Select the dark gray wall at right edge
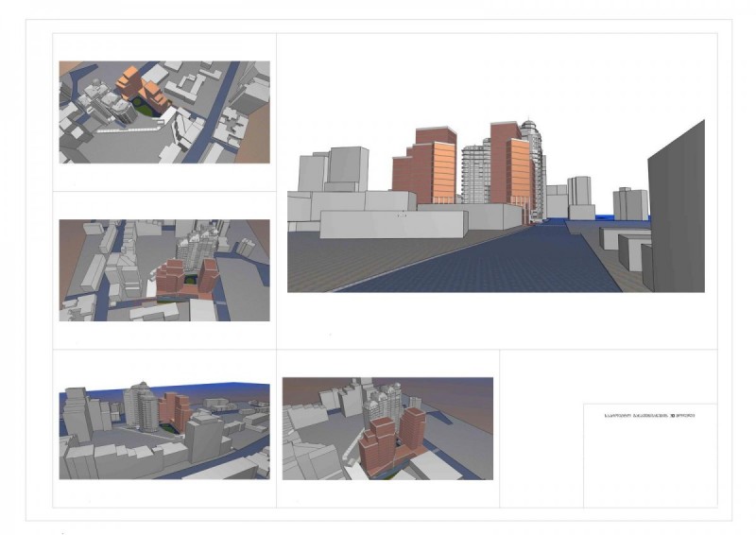This screenshot has width=756, height=535. pos(677,208)
